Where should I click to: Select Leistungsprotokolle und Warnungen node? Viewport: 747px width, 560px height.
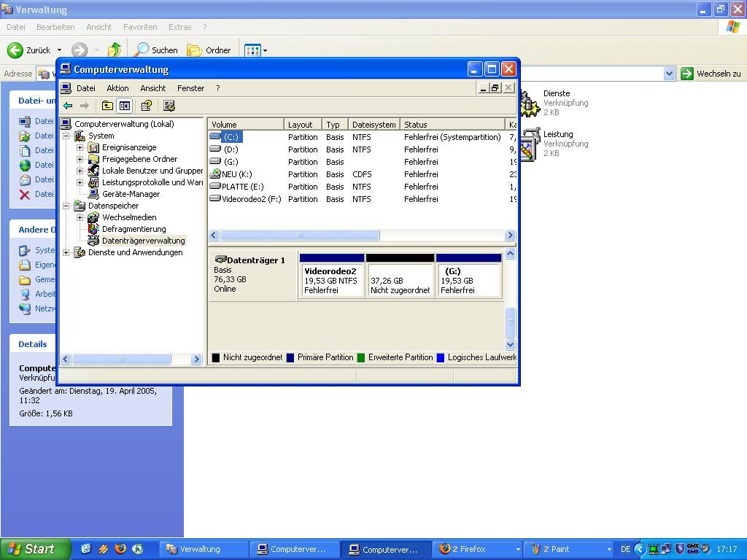pos(152,182)
